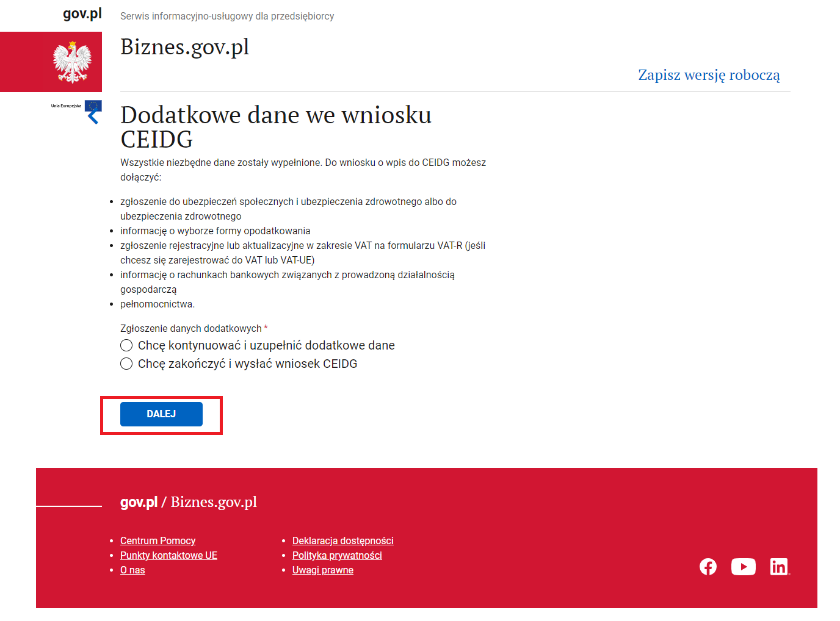Click the Zgłoszenie danych dodatkowych label
Viewport: 840px width, 621px height.
pos(191,328)
